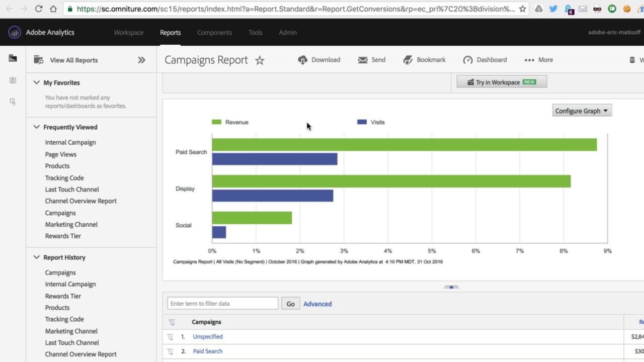Click the Paid Search green revenue bar
Screen dimensions: 644x362
(x=405, y=145)
